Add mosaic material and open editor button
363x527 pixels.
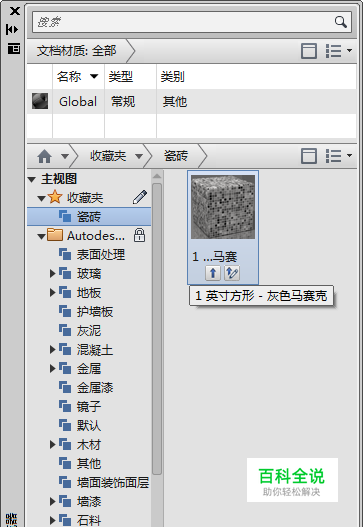coord(232,273)
